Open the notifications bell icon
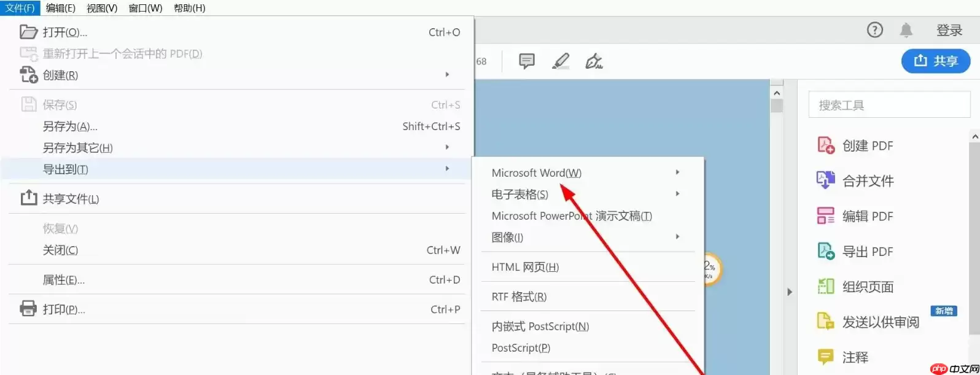Screen dimensions: 980x375 click(906, 29)
